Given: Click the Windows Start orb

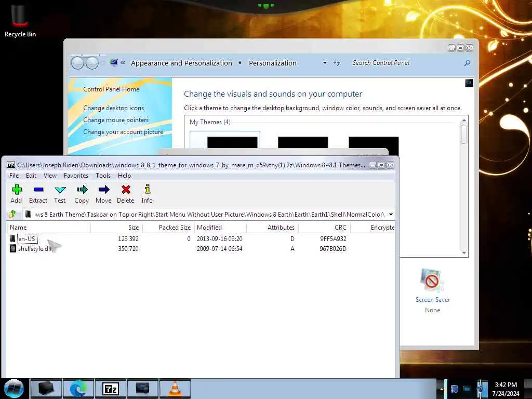Looking at the screenshot, I should pyautogui.click(x=14, y=389).
